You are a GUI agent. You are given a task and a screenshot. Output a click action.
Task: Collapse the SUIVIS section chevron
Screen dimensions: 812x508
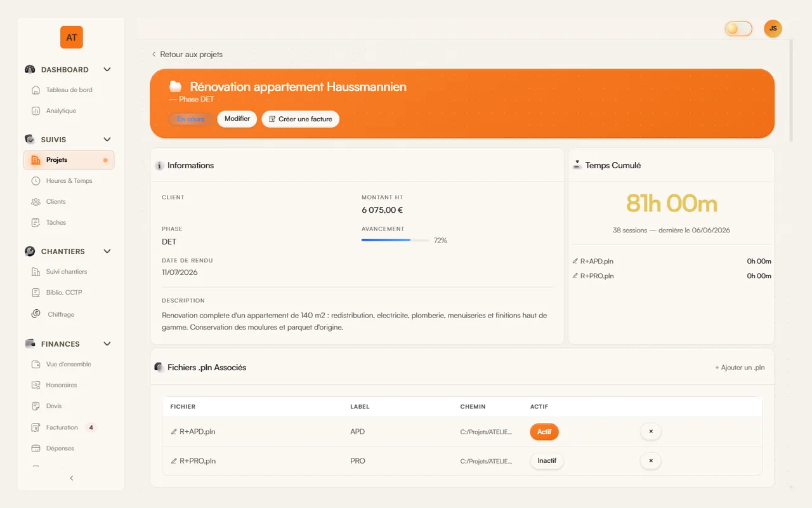107,140
